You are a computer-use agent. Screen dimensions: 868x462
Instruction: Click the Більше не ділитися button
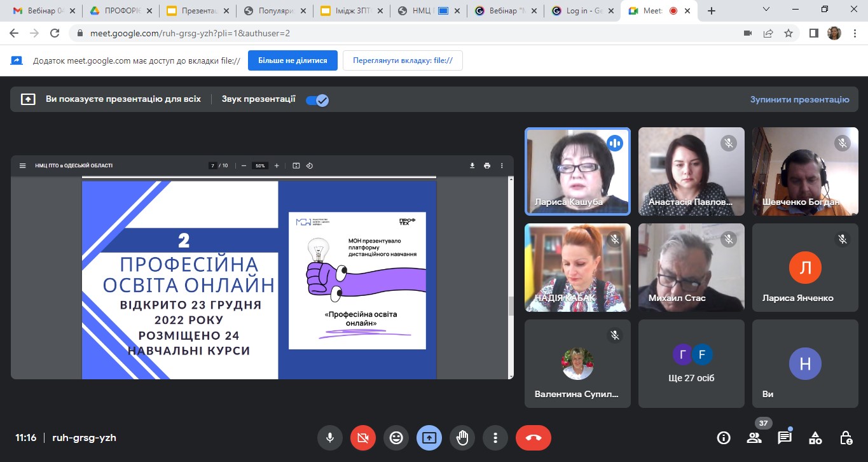point(293,60)
